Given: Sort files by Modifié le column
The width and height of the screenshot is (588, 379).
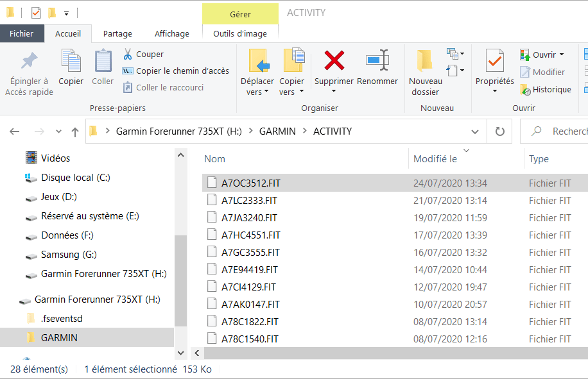Looking at the screenshot, I should (435, 159).
